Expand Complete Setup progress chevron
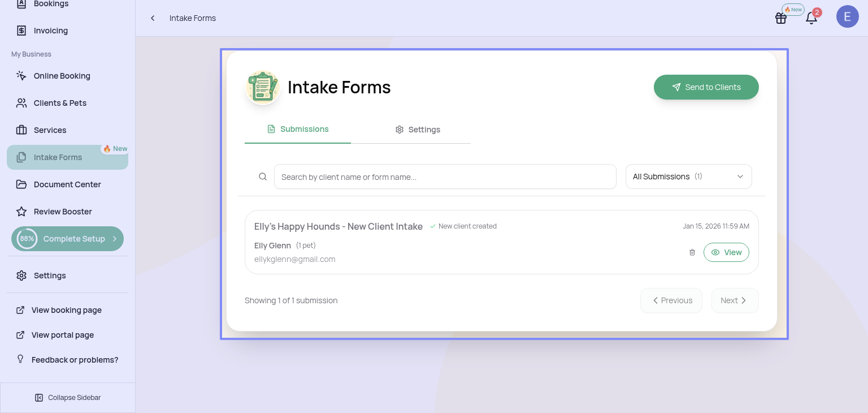Image resolution: width=868 pixels, height=413 pixels. [x=115, y=239]
